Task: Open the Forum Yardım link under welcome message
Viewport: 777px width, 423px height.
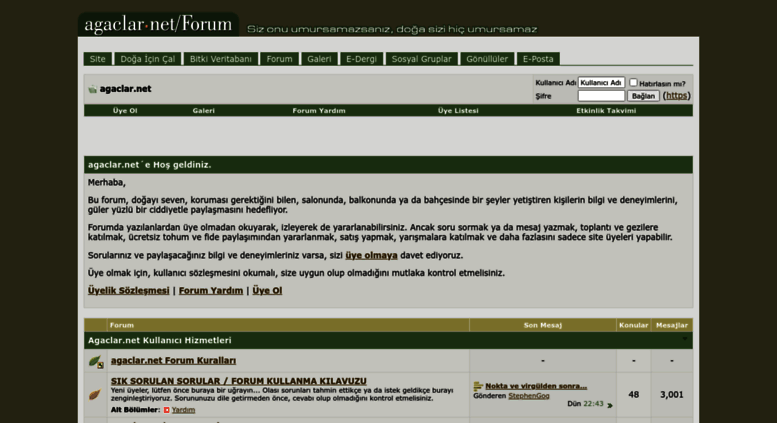Action: tap(211, 291)
